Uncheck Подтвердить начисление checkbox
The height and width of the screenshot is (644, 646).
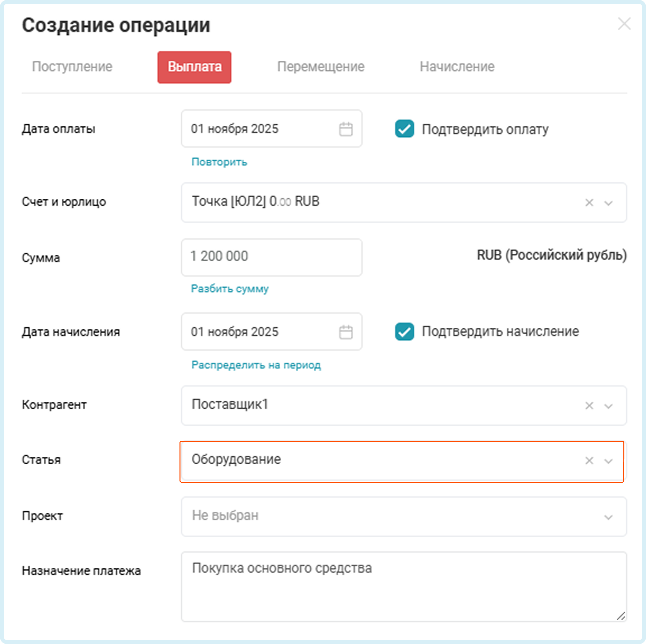(404, 332)
